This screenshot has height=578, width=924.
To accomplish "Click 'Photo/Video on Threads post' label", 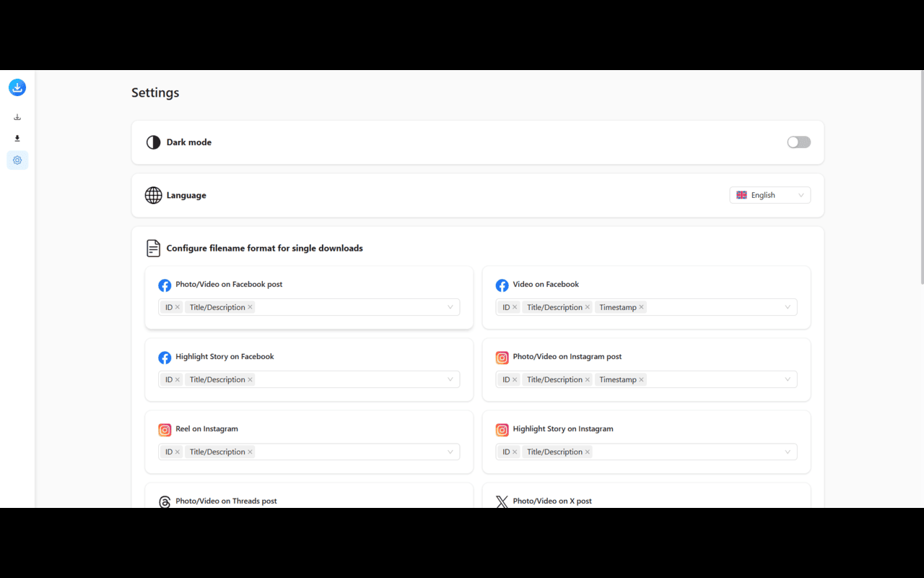I will coord(226,501).
